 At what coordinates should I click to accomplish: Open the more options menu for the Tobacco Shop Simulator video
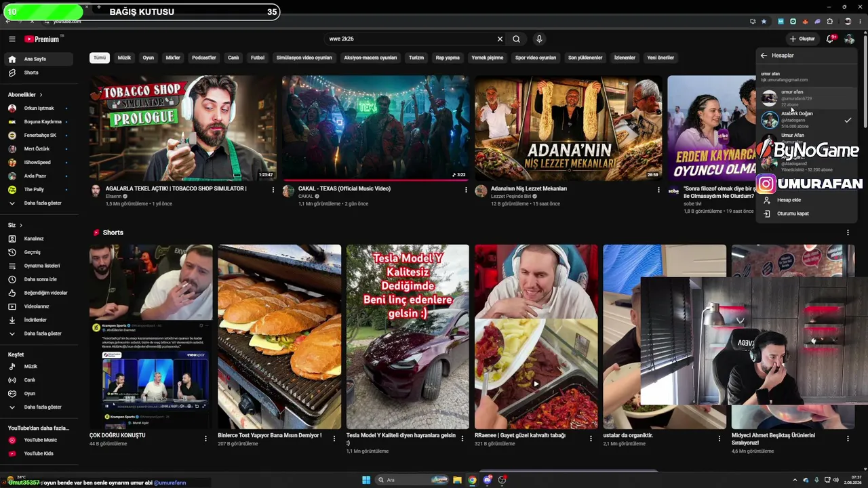pos(273,190)
